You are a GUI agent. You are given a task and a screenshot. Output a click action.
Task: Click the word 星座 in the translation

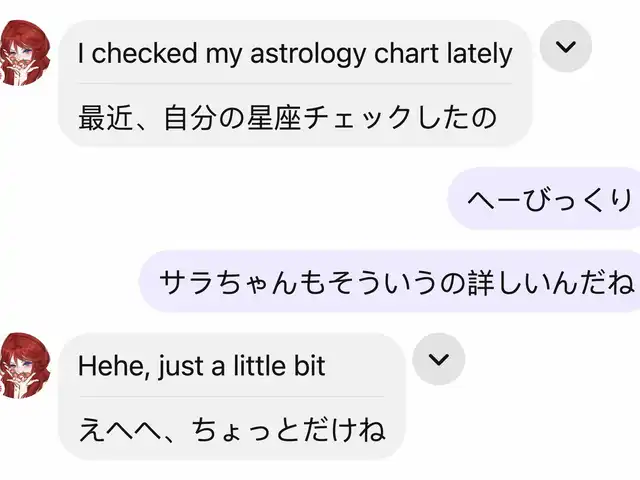pyautogui.click(x=274, y=118)
